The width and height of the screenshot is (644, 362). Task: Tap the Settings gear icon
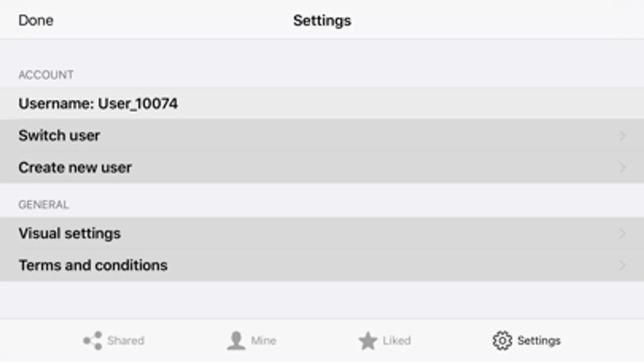pos(502,341)
